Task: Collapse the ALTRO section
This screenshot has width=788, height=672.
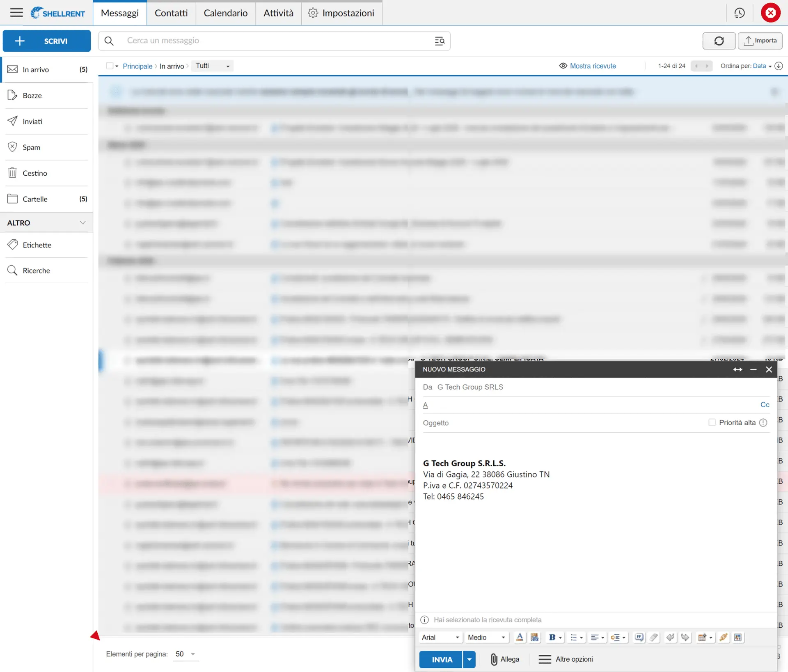Action: point(82,222)
